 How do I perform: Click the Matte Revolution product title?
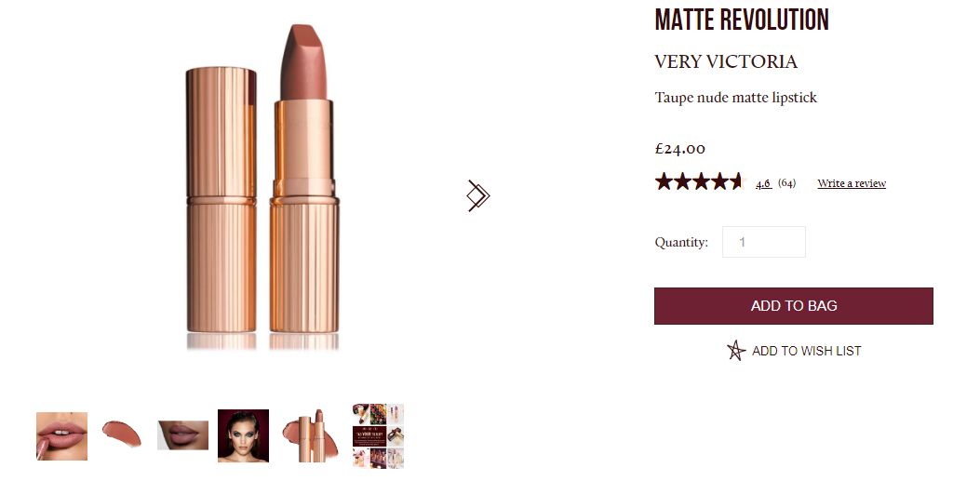click(741, 20)
